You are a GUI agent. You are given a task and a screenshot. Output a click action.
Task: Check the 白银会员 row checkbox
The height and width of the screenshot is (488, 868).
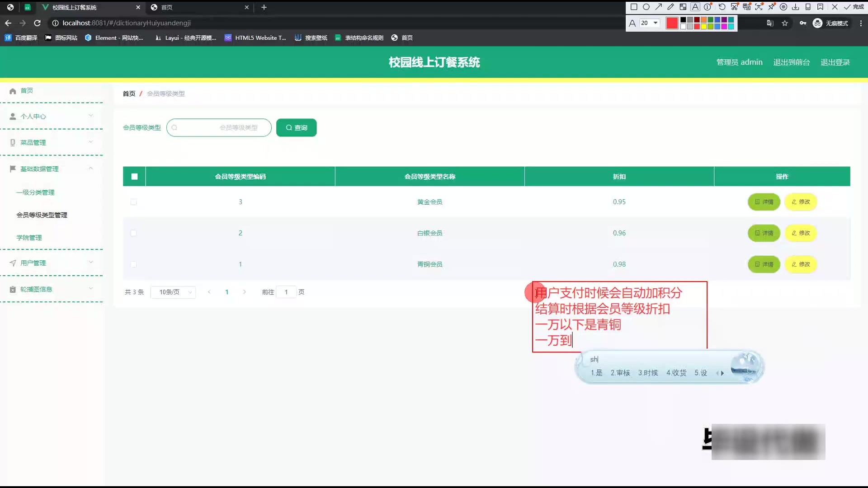[133, 233]
